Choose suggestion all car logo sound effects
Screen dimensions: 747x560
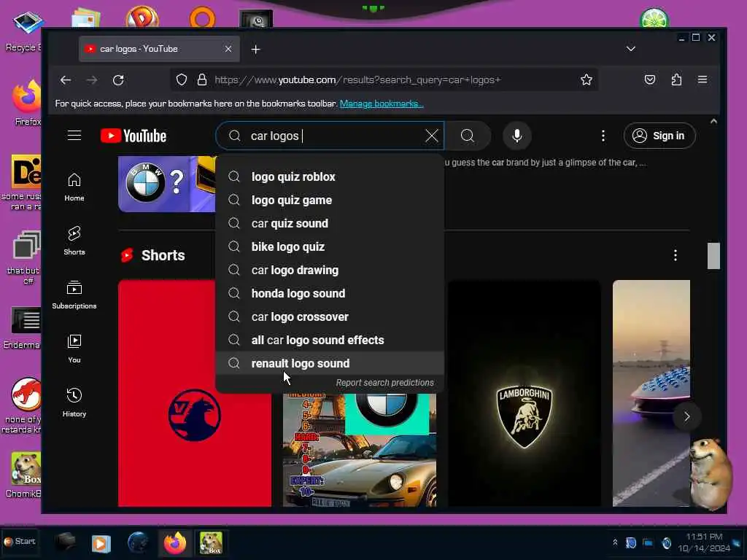(330, 340)
